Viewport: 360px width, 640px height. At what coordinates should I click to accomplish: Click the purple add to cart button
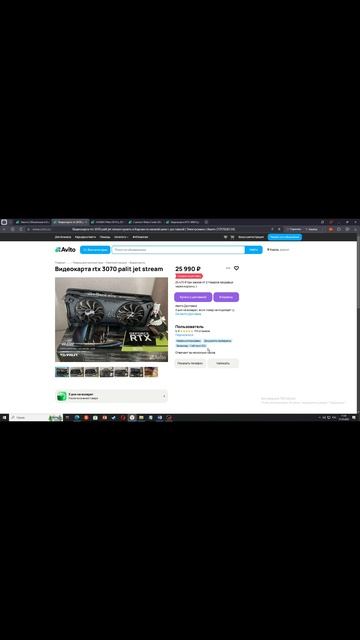pos(226,297)
